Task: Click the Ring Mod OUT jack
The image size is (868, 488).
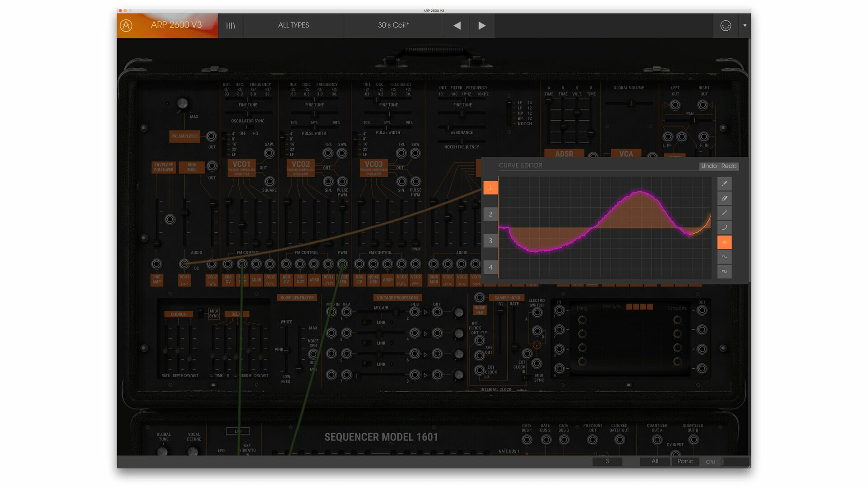Action: pos(212,166)
